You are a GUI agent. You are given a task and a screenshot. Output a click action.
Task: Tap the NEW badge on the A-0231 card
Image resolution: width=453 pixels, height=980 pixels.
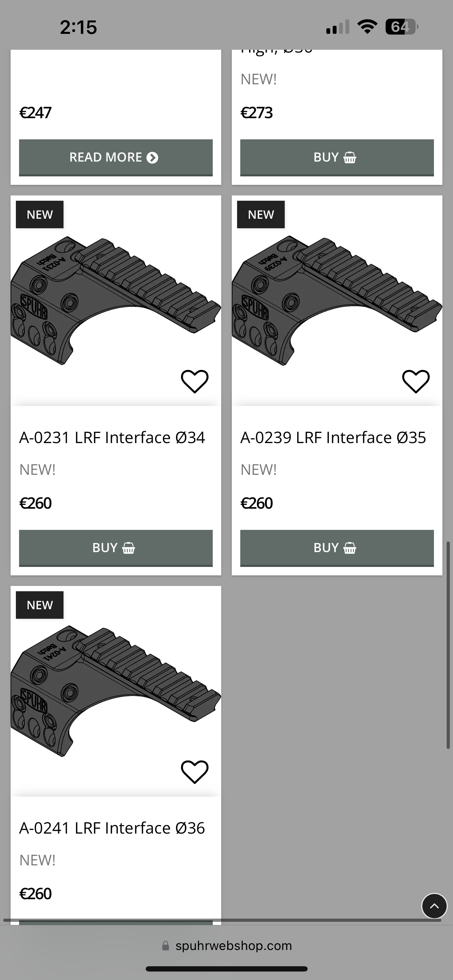click(40, 214)
